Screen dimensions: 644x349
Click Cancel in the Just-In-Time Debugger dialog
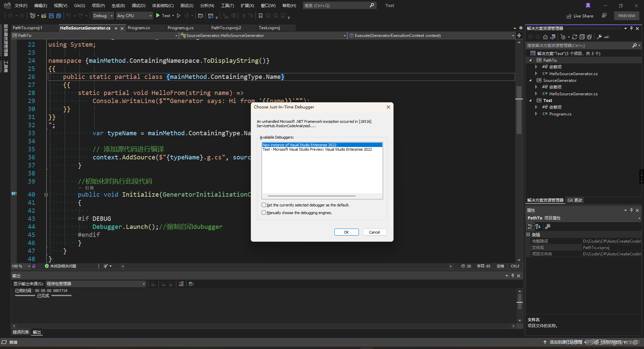(x=375, y=232)
